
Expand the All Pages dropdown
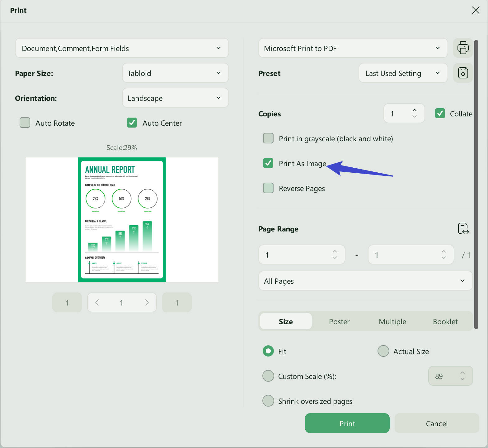point(365,281)
